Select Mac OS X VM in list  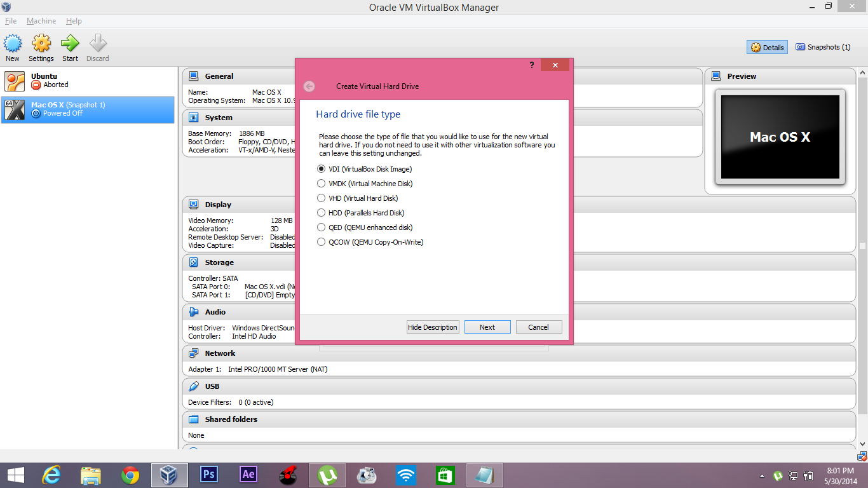[x=88, y=109]
